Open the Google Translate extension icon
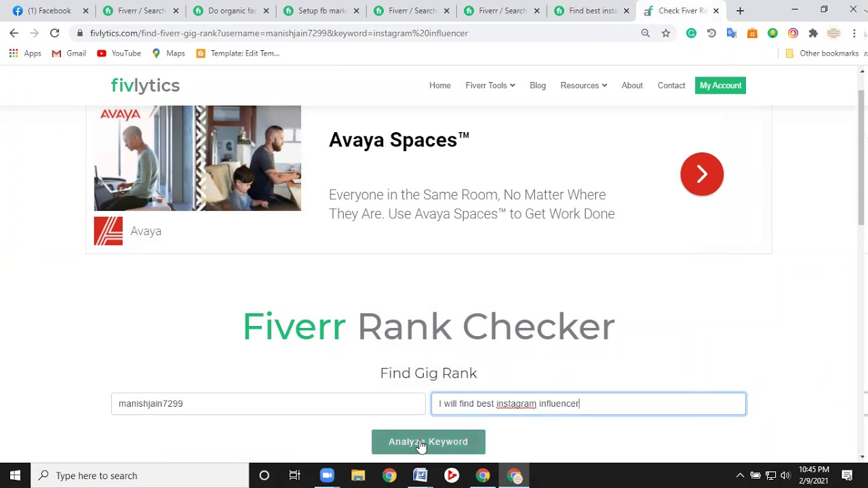Image resolution: width=868 pixels, height=488 pixels. tap(732, 33)
